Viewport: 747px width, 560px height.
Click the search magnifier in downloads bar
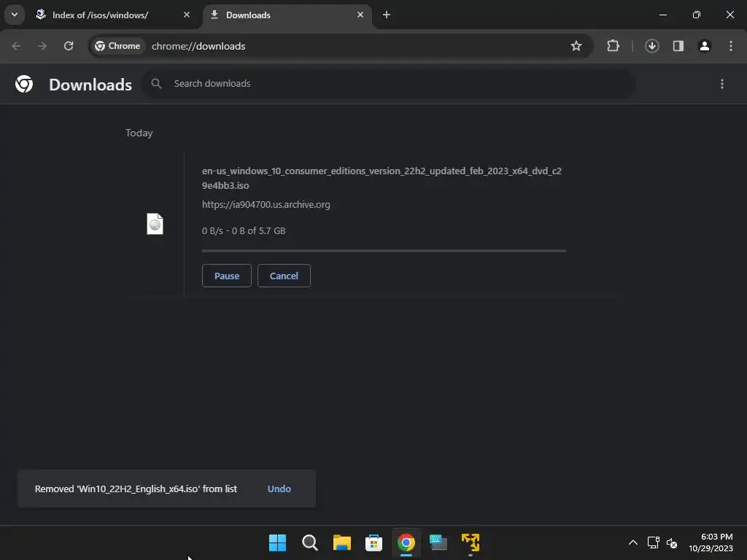click(156, 84)
